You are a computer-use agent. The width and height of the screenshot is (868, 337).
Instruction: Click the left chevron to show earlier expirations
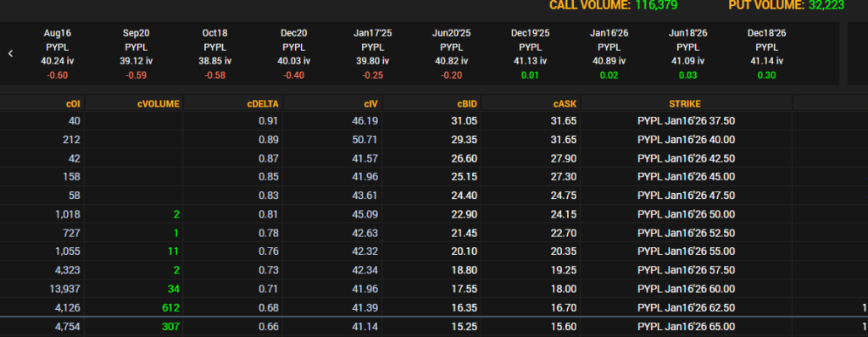tap(10, 53)
